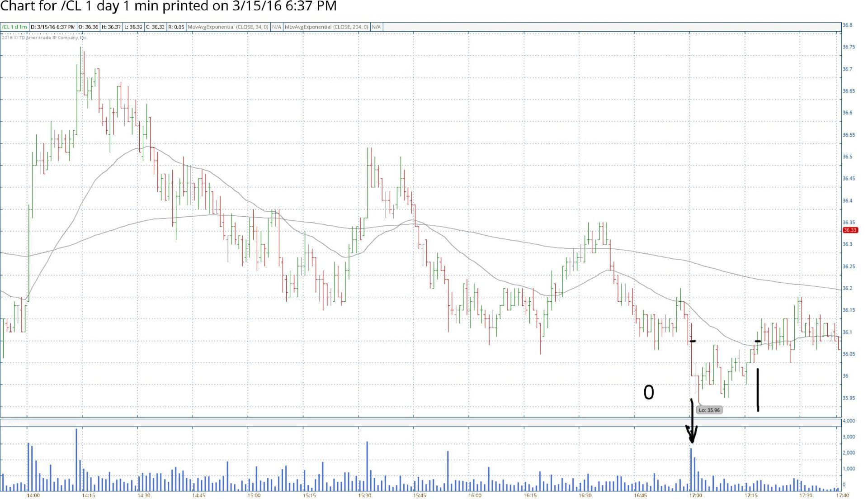The width and height of the screenshot is (868, 499).
Task: Click the TD Ameritrade IP Company copyright text
Action: 44,38
